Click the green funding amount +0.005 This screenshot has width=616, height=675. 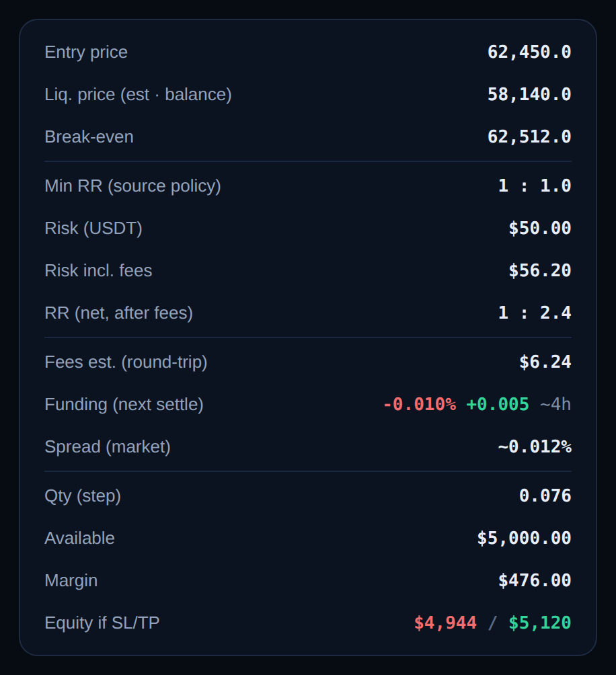(x=498, y=405)
